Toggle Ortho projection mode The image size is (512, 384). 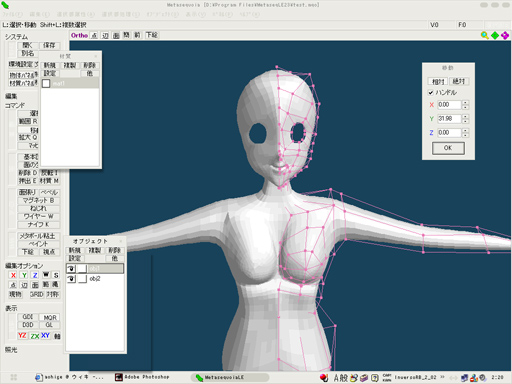tap(79, 35)
